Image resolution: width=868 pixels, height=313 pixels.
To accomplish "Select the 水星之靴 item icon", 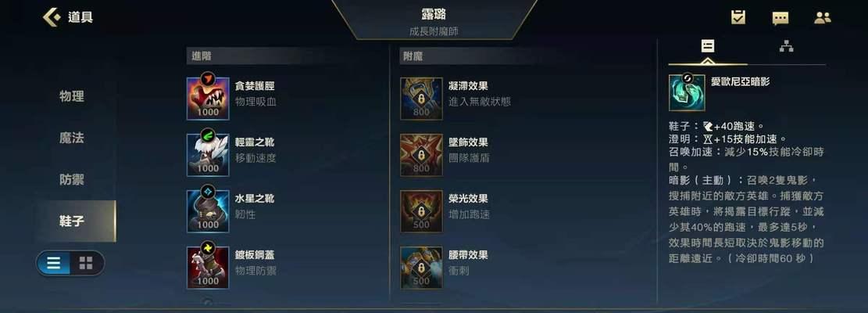I will click(x=208, y=211).
